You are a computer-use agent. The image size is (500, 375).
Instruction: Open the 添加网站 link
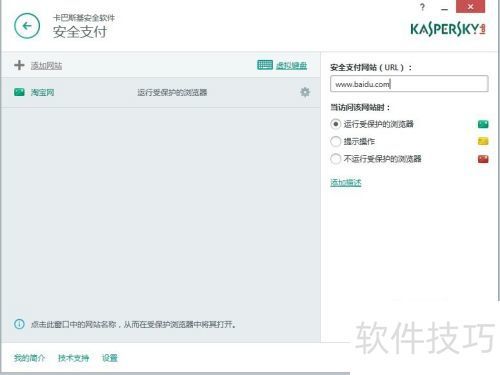pos(46,66)
